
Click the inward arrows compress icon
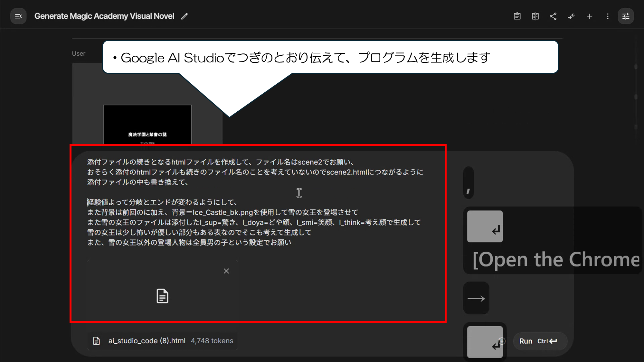tap(572, 16)
